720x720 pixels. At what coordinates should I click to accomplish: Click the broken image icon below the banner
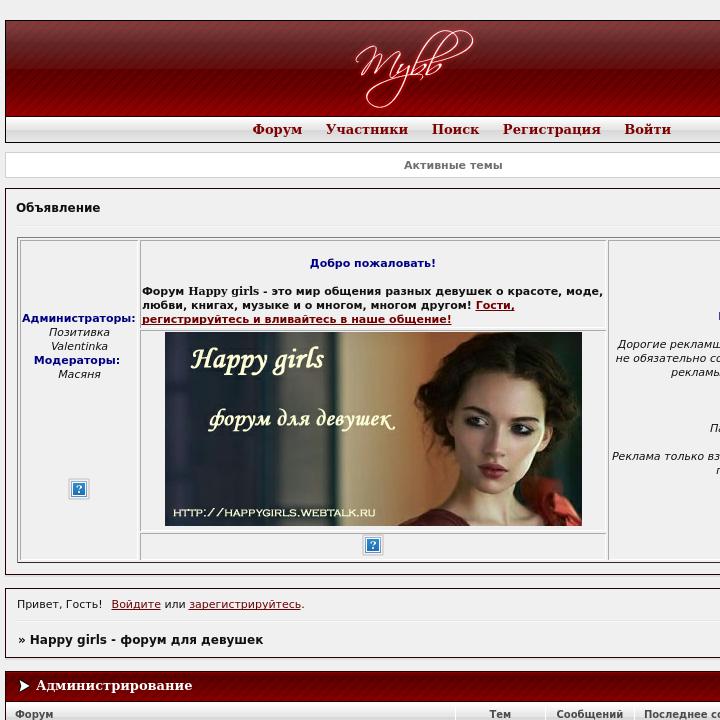[373, 545]
